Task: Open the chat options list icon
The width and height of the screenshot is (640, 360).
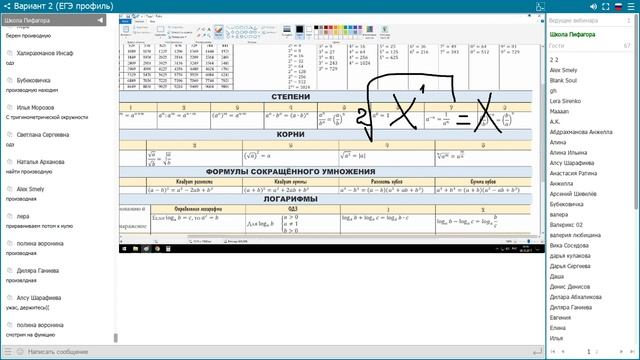Action: click(x=8, y=351)
